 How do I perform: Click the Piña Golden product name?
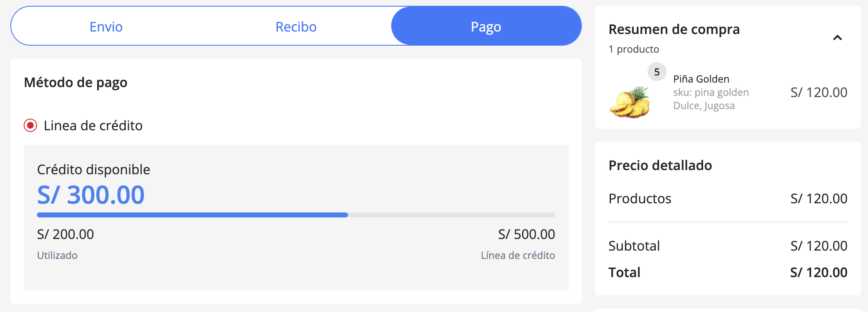click(701, 79)
